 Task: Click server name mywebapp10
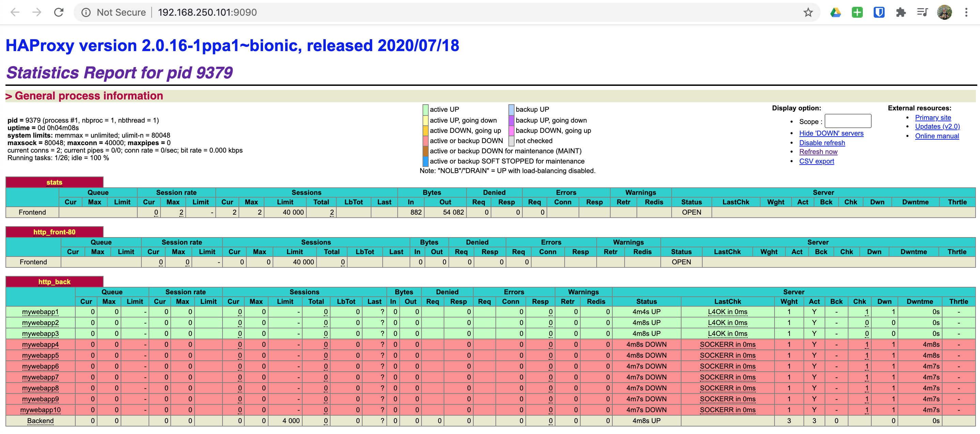tap(40, 410)
